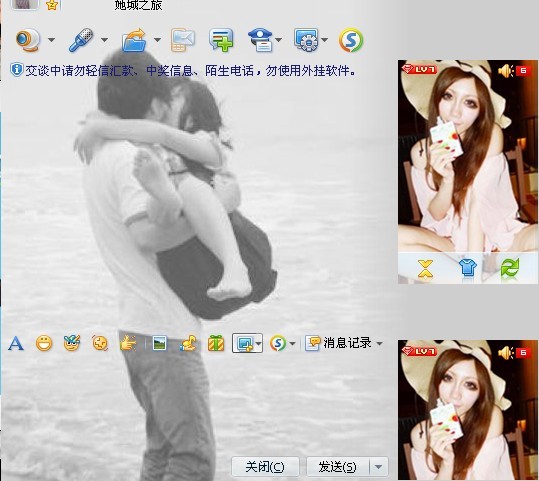Viewport: 539px width, 481px height.
Task: Expand the remote assistance apps arrow
Action: coord(324,40)
